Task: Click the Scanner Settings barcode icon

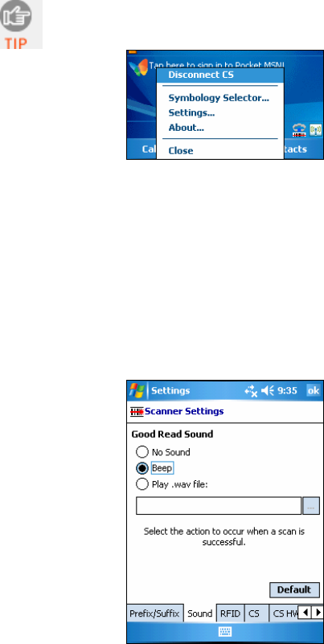Action: pyautogui.click(x=137, y=411)
